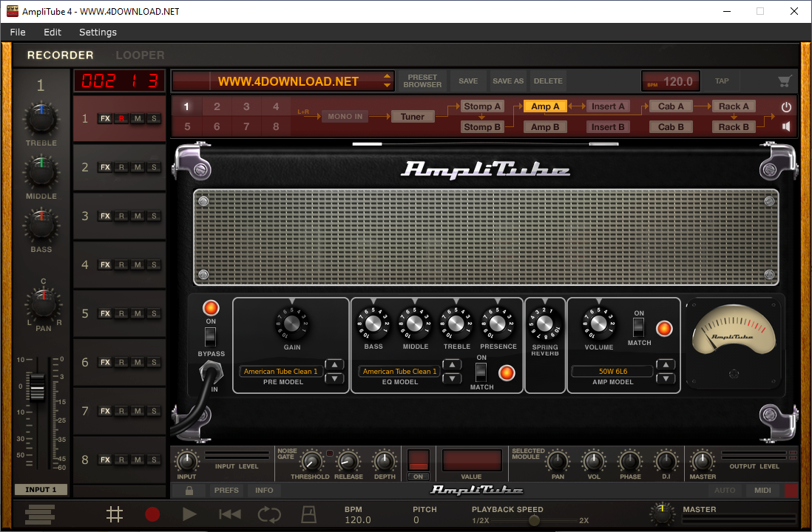This screenshot has width=812, height=532.
Task: Select previous PRE MODEL with down arrow
Action: tap(334, 378)
